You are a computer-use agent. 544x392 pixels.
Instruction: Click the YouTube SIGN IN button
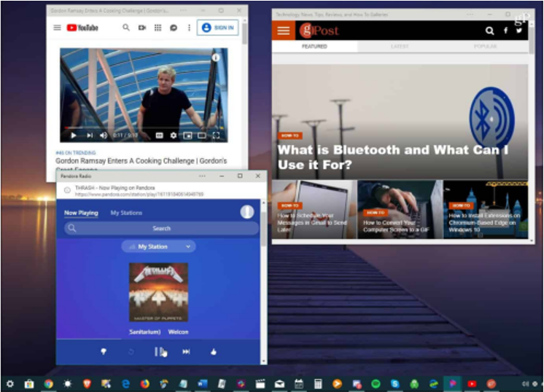pyautogui.click(x=218, y=28)
